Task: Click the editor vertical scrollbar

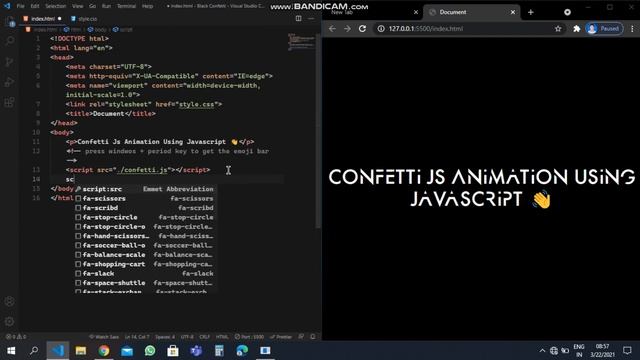Action: (x=318, y=131)
